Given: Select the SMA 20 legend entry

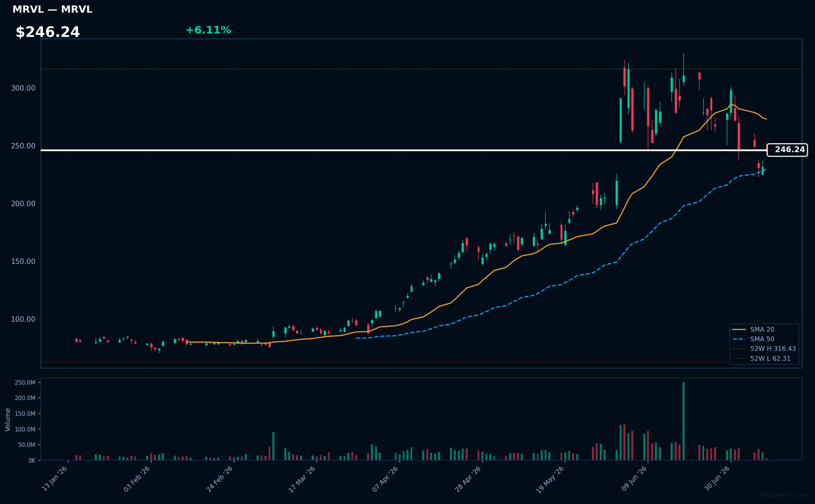Looking at the screenshot, I should [764, 329].
